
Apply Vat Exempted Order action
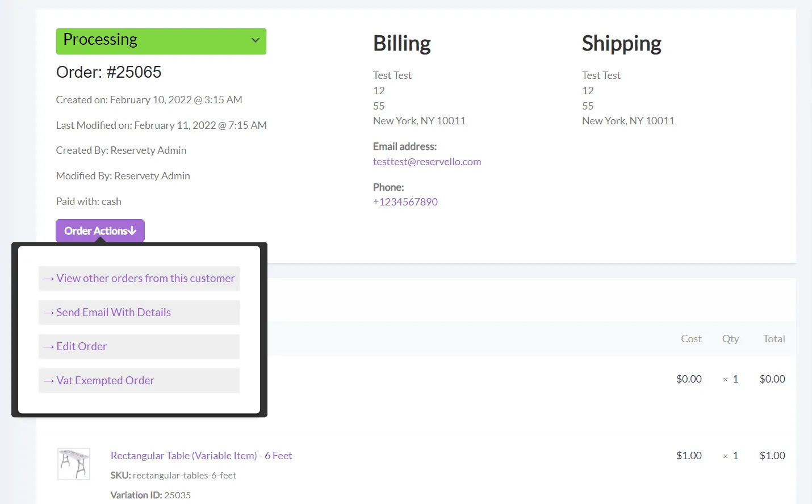(x=105, y=380)
